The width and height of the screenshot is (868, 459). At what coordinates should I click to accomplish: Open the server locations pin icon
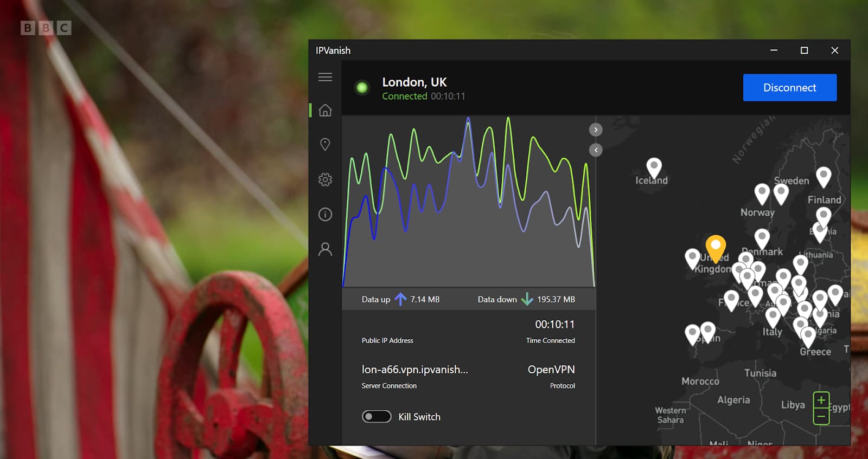click(325, 145)
